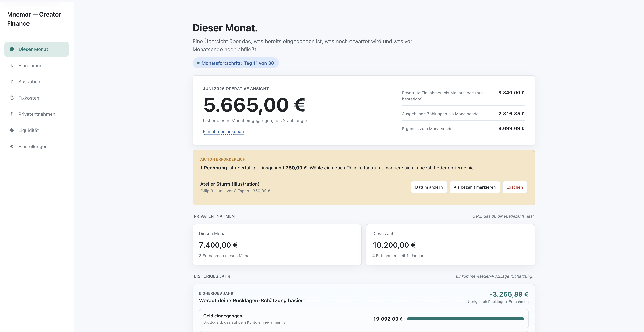
Task: Click the AKTION ERFORDERLICH label
Action: 223,159
